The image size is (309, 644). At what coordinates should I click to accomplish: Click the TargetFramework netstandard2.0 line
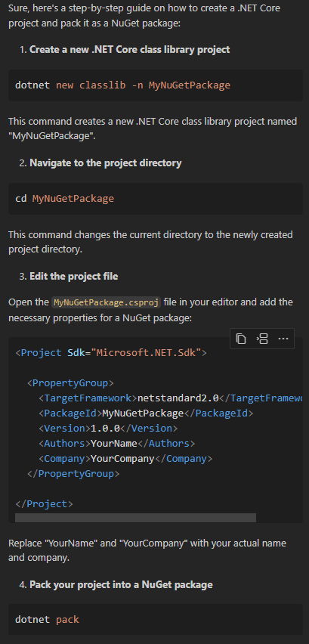170,398
